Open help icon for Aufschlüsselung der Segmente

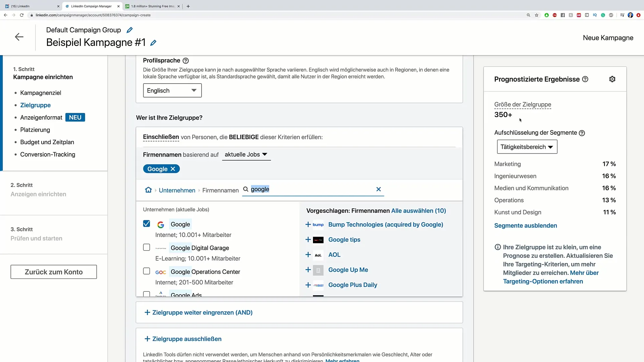point(582,133)
